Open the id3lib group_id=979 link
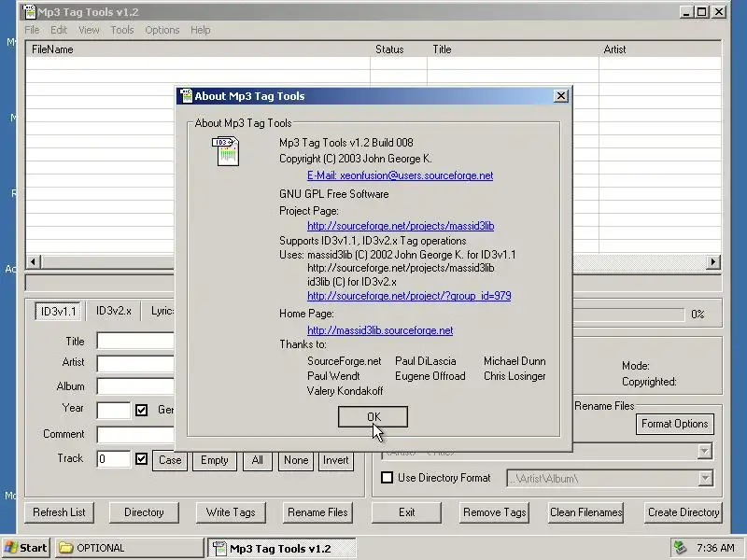This screenshot has width=747, height=560. [409, 296]
